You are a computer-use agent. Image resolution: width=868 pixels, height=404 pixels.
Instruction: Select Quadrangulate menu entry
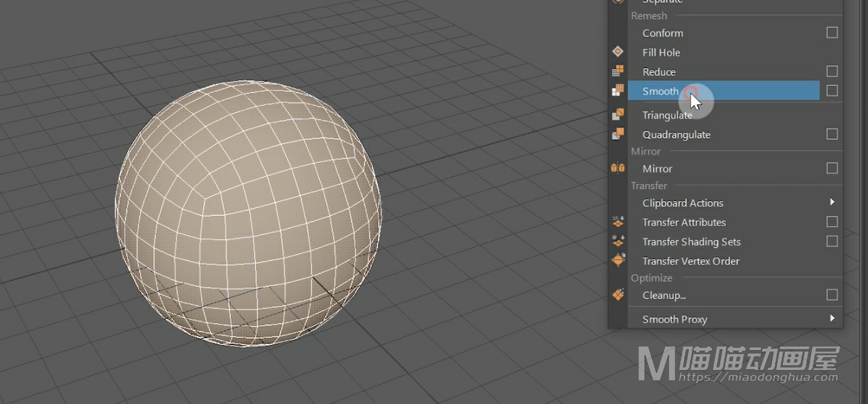click(676, 134)
